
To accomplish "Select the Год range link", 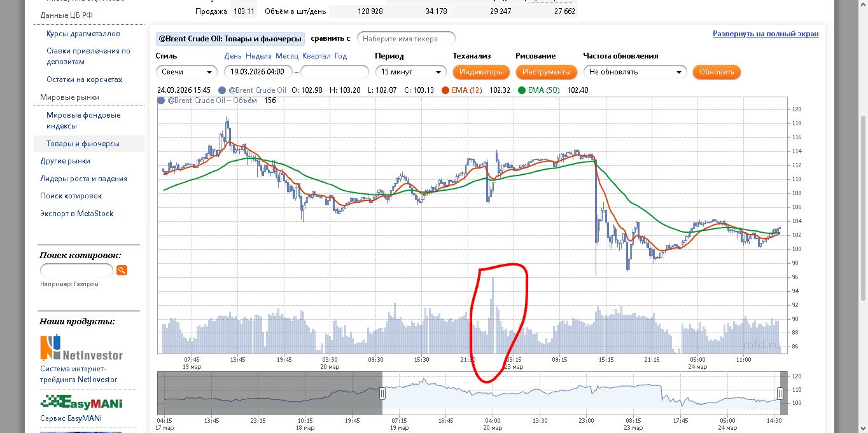I will [340, 56].
